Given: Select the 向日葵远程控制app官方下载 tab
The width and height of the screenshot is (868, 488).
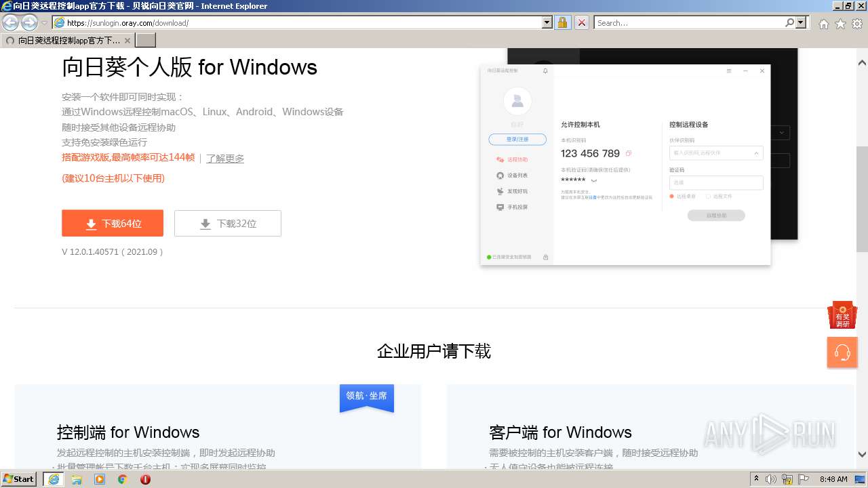Looking at the screenshot, I should coord(67,41).
